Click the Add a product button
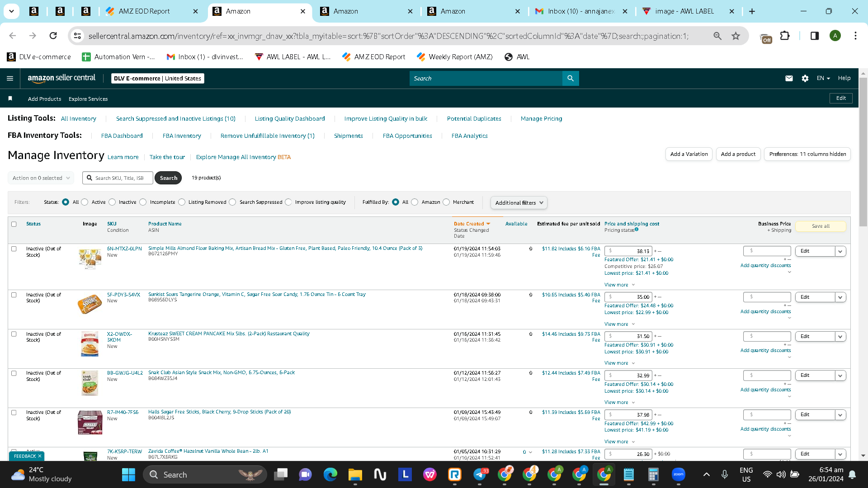 coord(738,154)
